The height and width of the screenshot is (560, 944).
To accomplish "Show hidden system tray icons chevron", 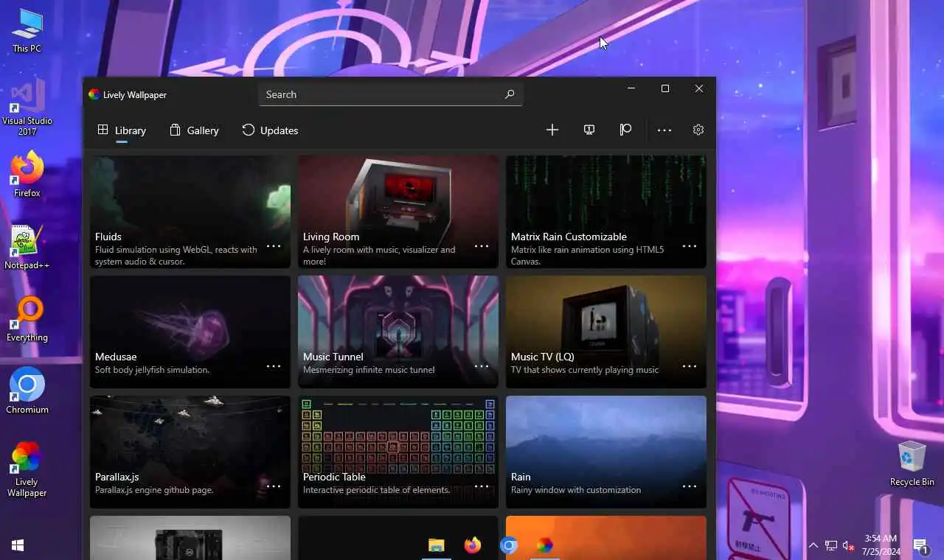I will [813, 545].
